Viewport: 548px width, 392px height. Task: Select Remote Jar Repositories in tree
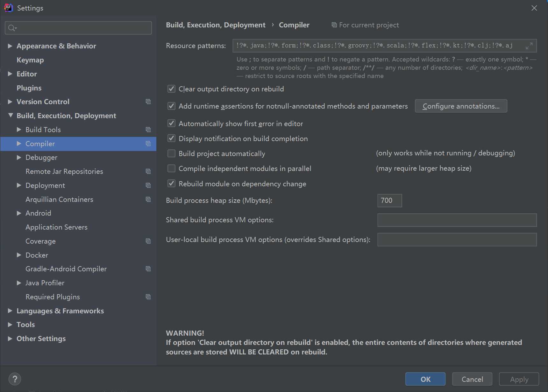(x=64, y=171)
